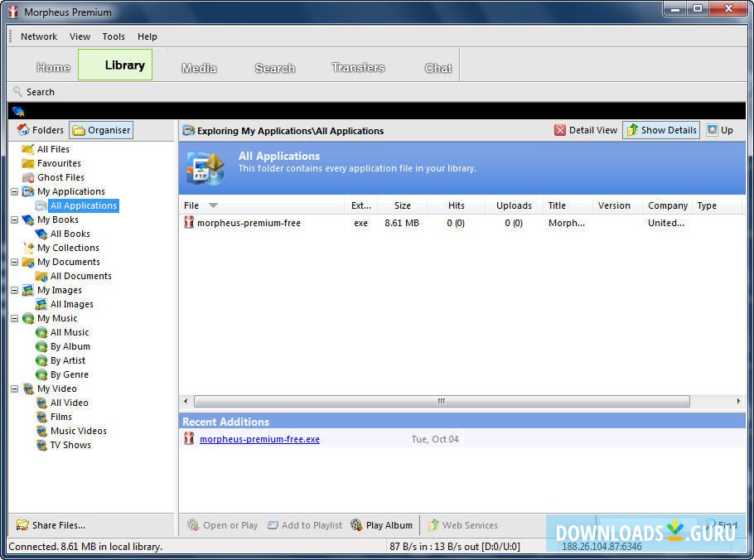This screenshot has height=560, width=754.
Task: Select the By Artist tree item
Action: pos(68,360)
